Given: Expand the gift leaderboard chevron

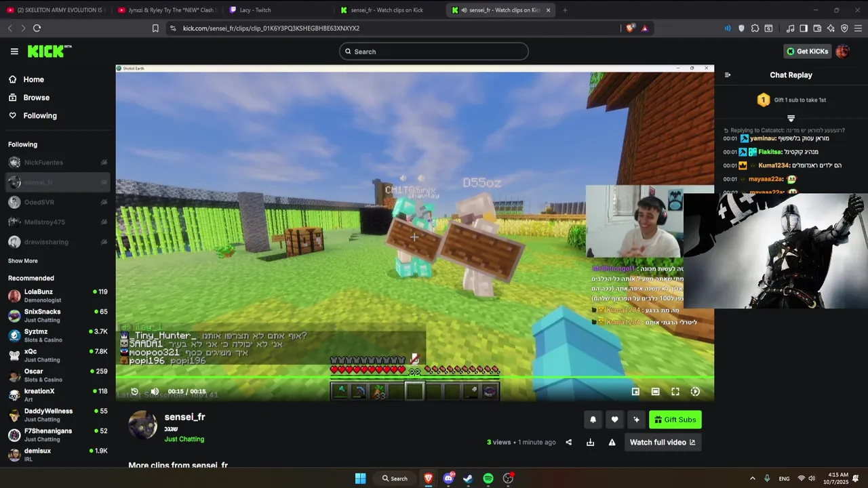Looking at the screenshot, I should [x=791, y=118].
